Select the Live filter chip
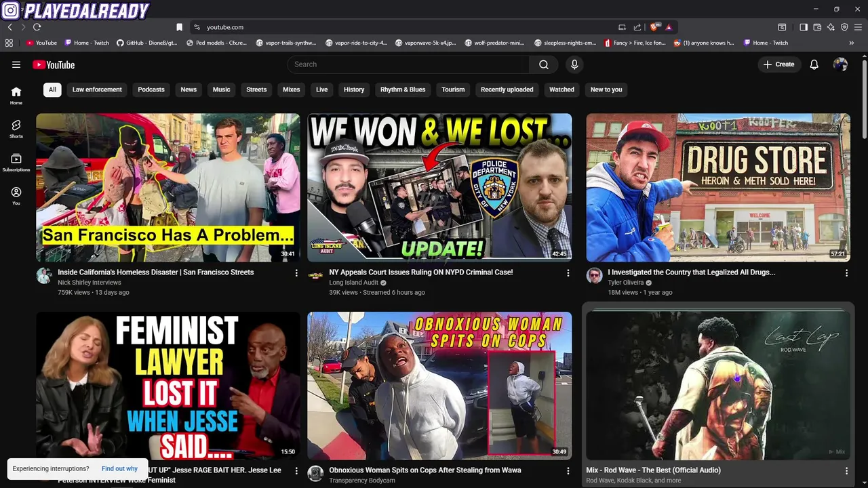The width and height of the screenshot is (868, 488). [x=321, y=89]
